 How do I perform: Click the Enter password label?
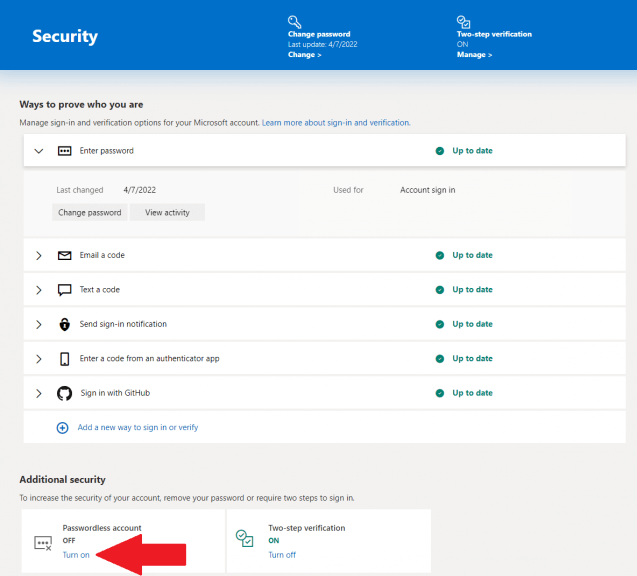pos(106,151)
